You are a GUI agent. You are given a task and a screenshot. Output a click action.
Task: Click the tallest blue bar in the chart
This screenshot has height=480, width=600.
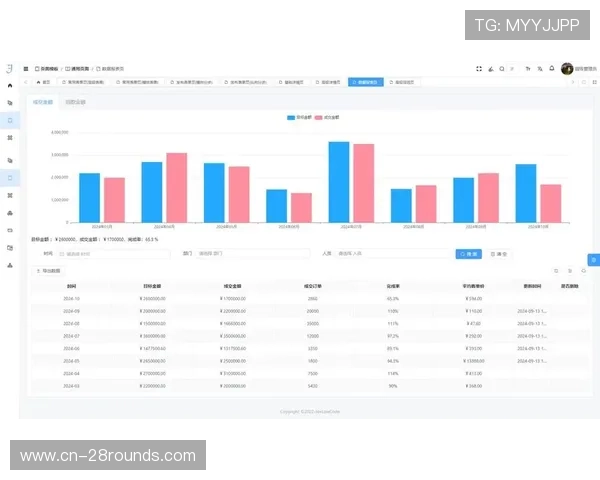coord(339,181)
